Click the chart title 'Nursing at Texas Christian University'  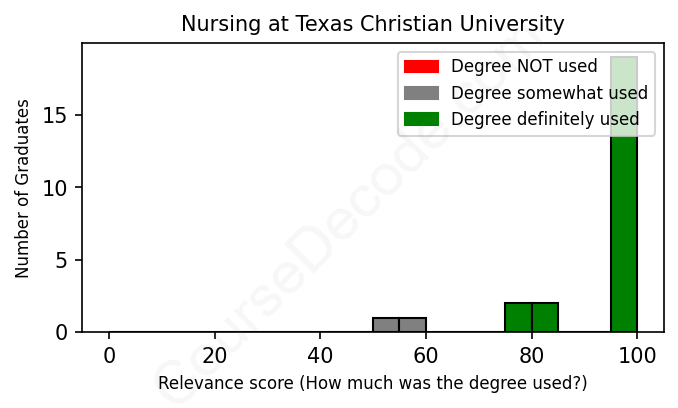pos(372,24)
